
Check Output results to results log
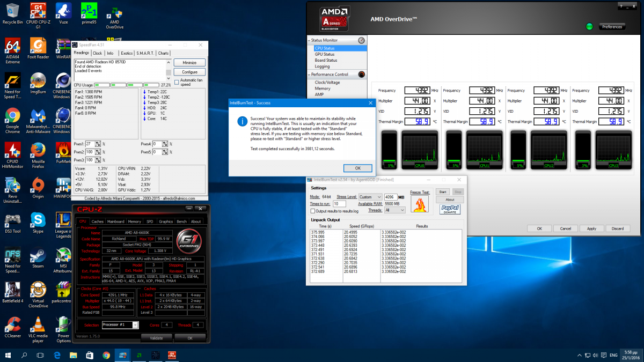pos(313,211)
